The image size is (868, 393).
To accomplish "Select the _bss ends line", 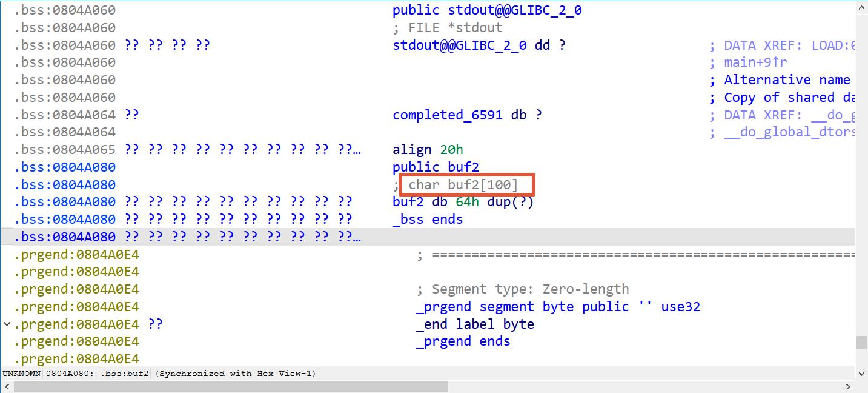I will coord(428,219).
